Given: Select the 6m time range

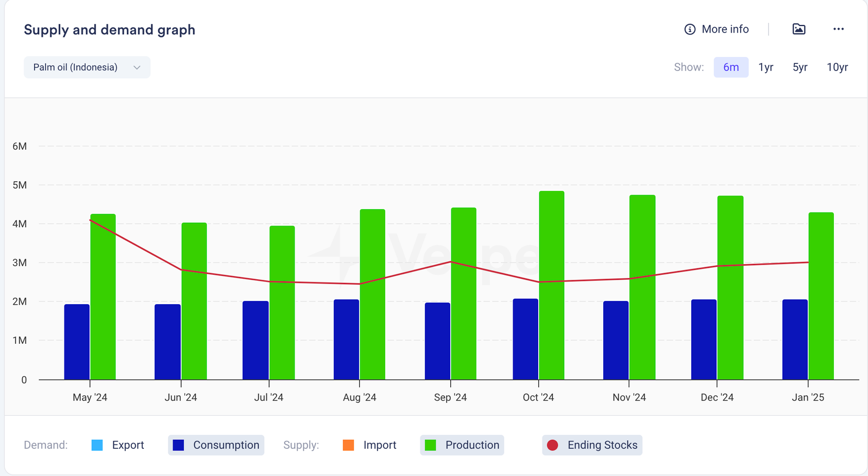Looking at the screenshot, I should click(x=731, y=67).
